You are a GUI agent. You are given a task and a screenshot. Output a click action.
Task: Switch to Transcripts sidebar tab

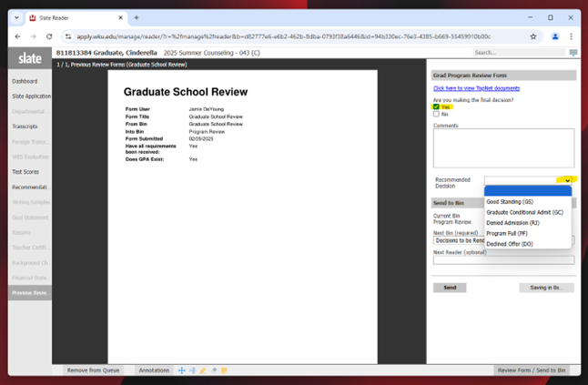click(x=25, y=127)
